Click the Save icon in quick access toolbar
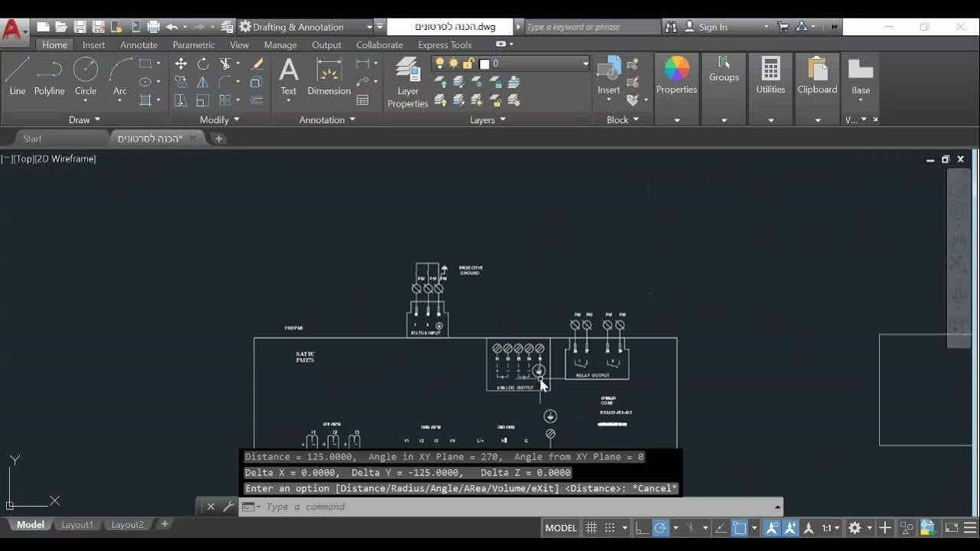The image size is (980, 551). (80, 27)
